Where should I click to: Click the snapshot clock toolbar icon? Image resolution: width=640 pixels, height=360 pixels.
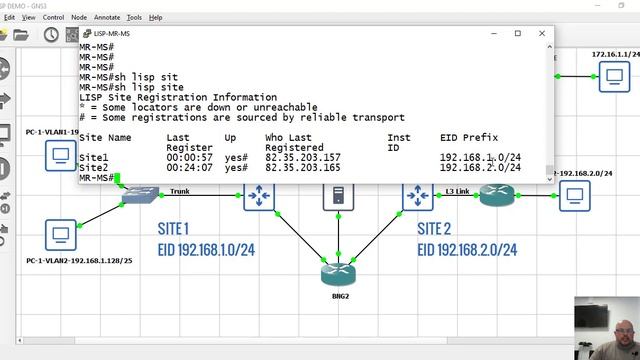51,35
